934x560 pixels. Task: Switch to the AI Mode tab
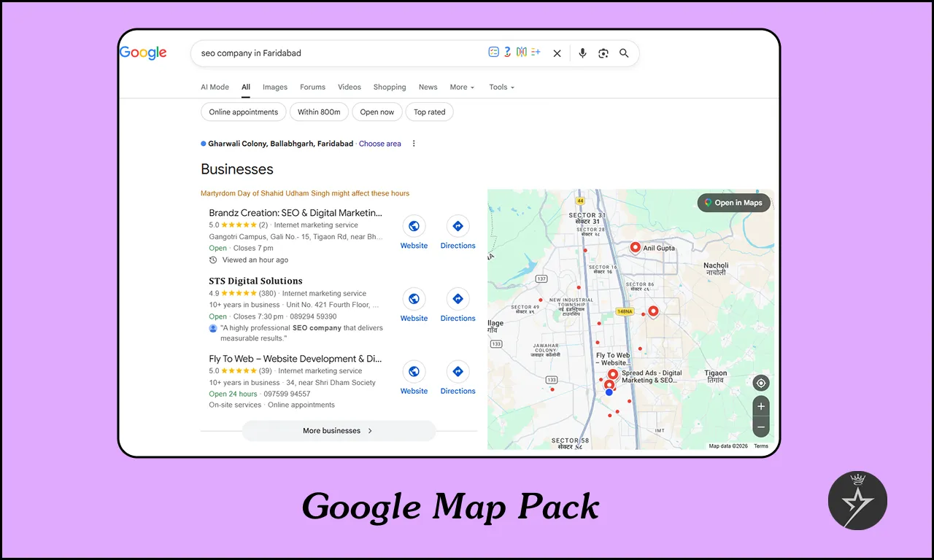pos(215,87)
